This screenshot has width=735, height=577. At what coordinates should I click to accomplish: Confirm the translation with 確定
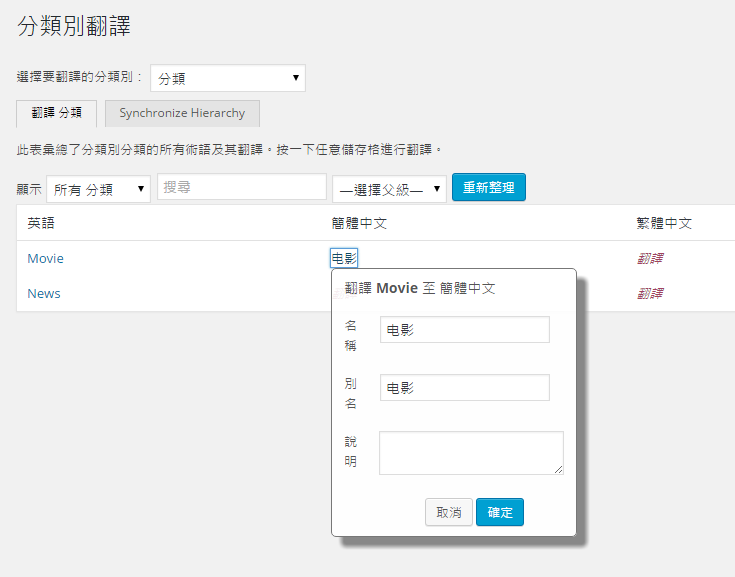point(499,512)
